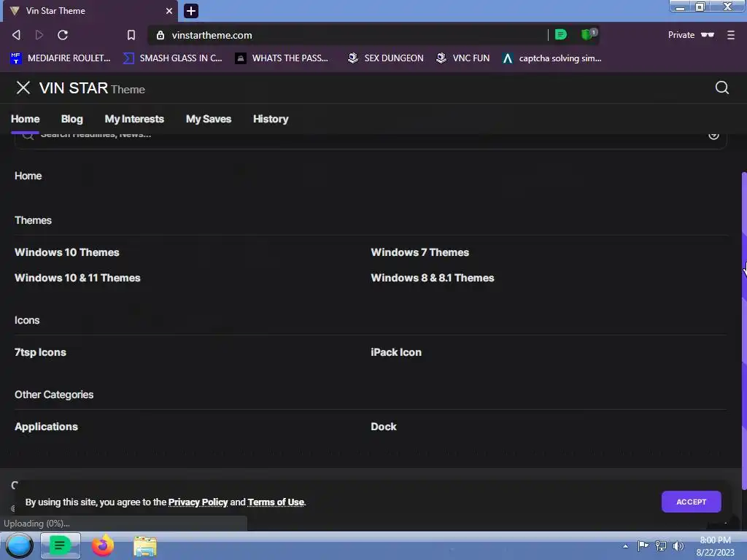Open iPack Icon category
This screenshot has width=747, height=560.
(x=396, y=352)
